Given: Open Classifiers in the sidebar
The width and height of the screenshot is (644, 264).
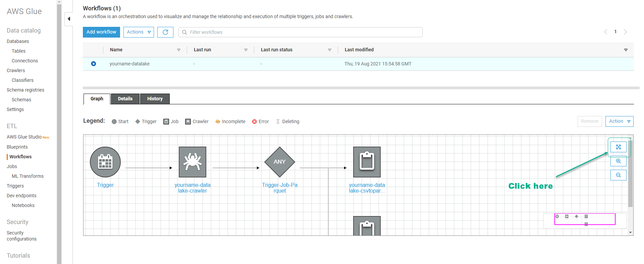Looking at the screenshot, I should (x=22, y=80).
